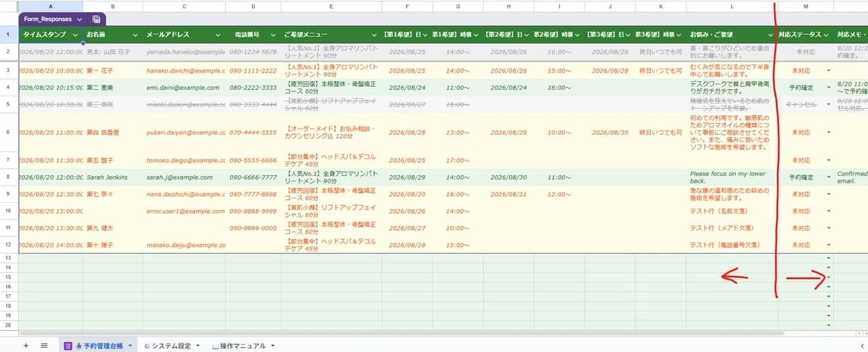Open キャンセル status dropdown arrow in row 5
Screen dimensions: 868x352
pos(828,104)
